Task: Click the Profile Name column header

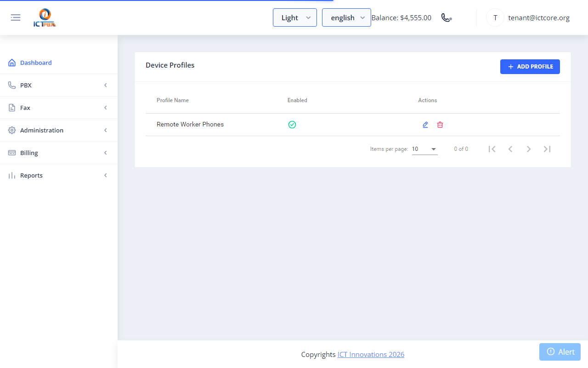Action: [173, 100]
